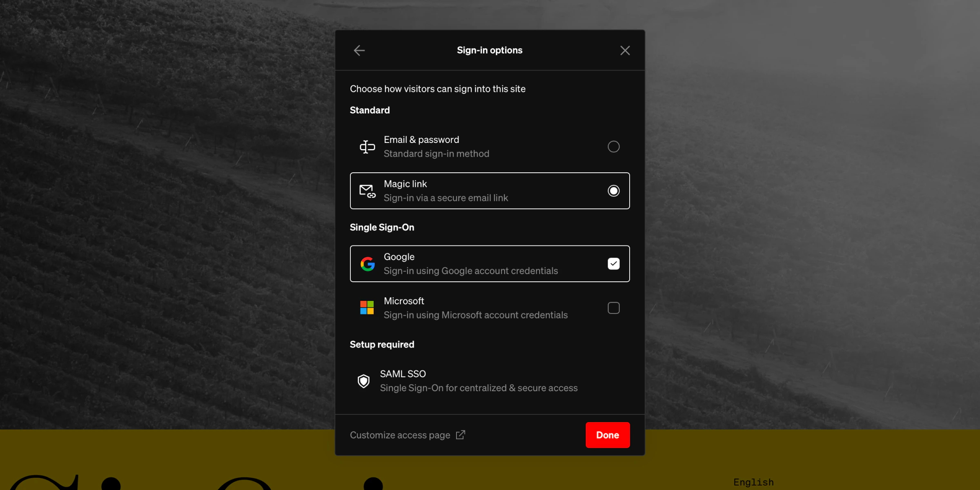Click the Magic link envelope icon
The image size is (980, 490).
click(x=367, y=191)
